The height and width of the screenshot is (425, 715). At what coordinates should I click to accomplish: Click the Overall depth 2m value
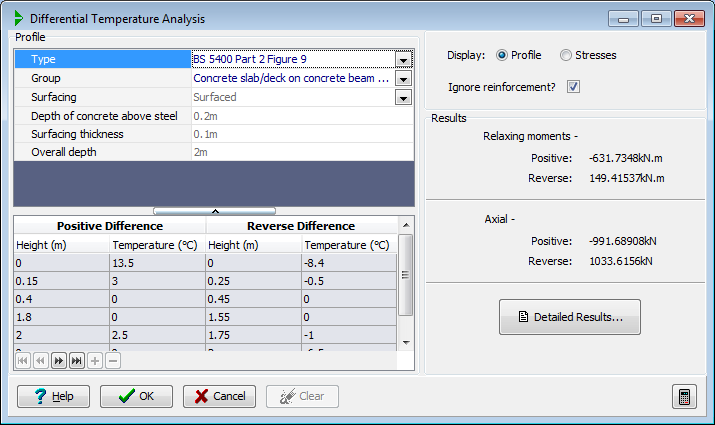(302, 152)
